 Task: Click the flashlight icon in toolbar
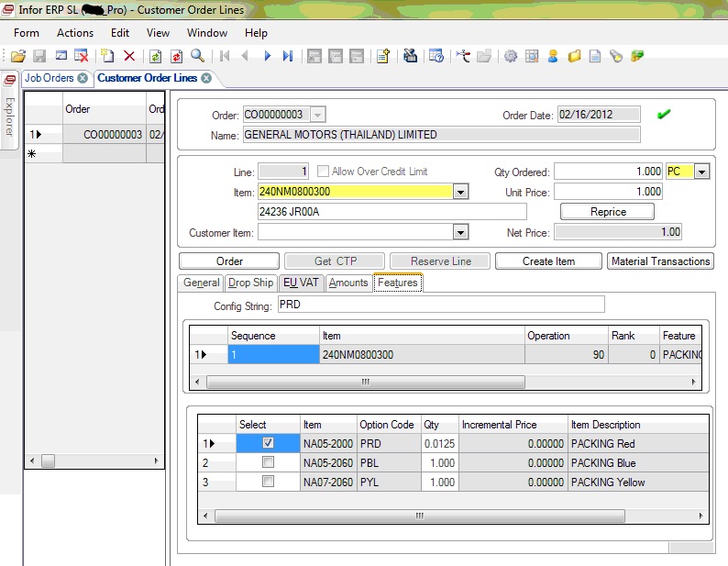(x=616, y=56)
